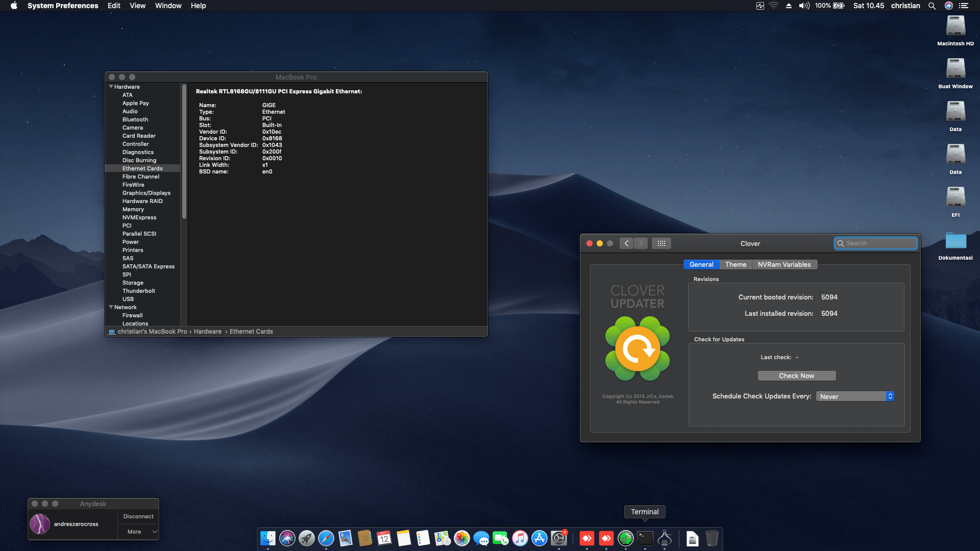Collapse the Hardware section in System Information
The image size is (980, 551).
click(x=111, y=87)
